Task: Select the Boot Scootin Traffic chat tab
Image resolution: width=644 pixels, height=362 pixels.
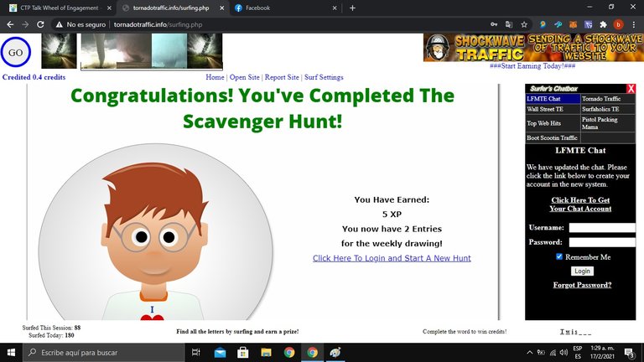Action: 553,138
